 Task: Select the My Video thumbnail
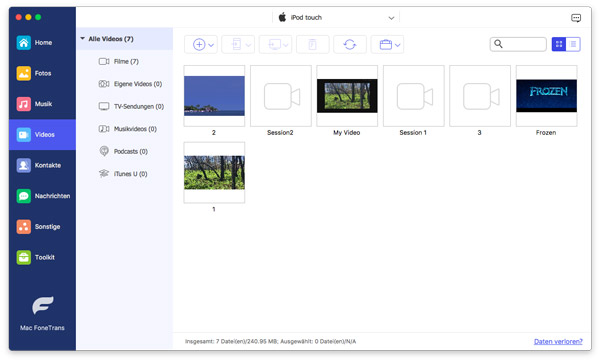pos(347,96)
